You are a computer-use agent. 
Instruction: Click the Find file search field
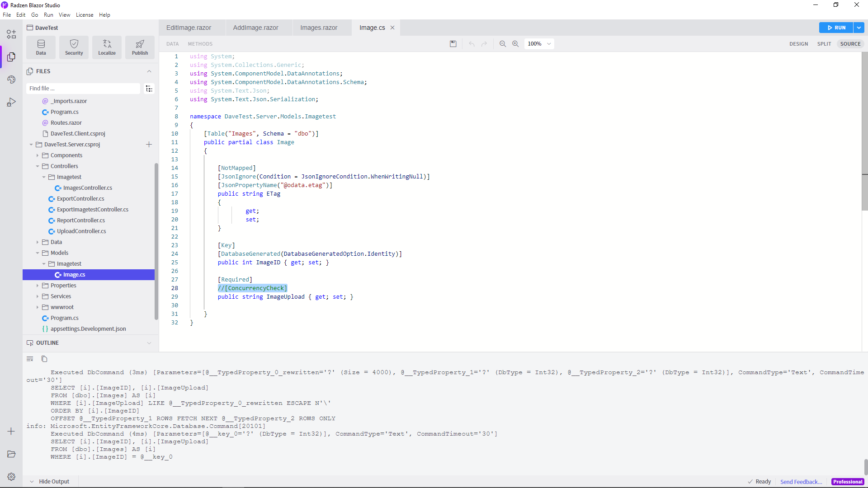click(83, 88)
